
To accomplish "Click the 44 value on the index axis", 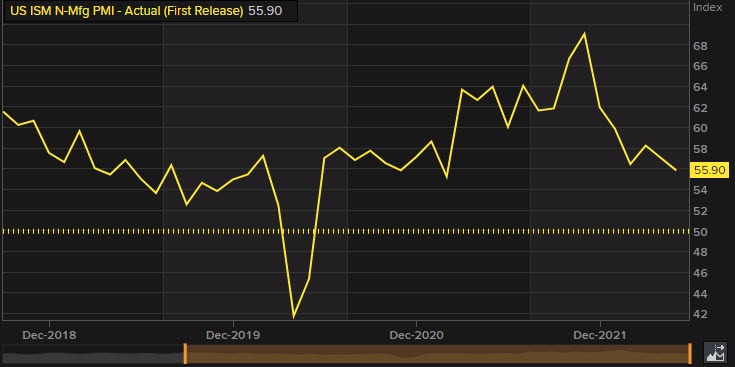I will [x=701, y=294].
